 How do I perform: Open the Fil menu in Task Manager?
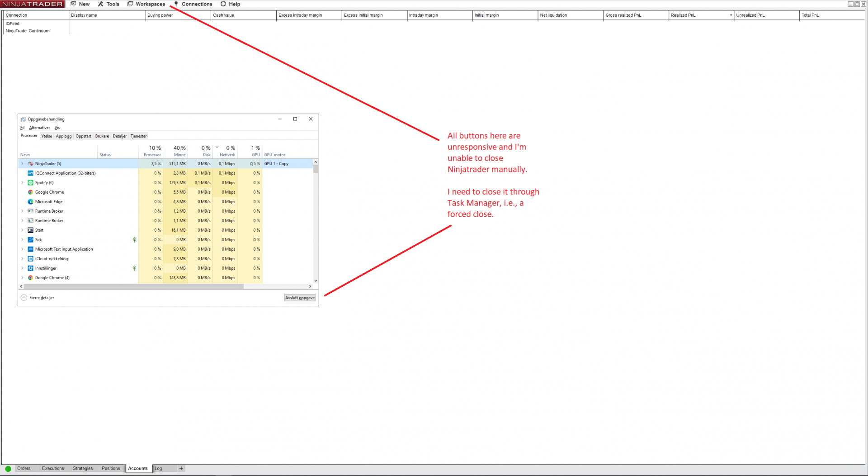coord(22,128)
